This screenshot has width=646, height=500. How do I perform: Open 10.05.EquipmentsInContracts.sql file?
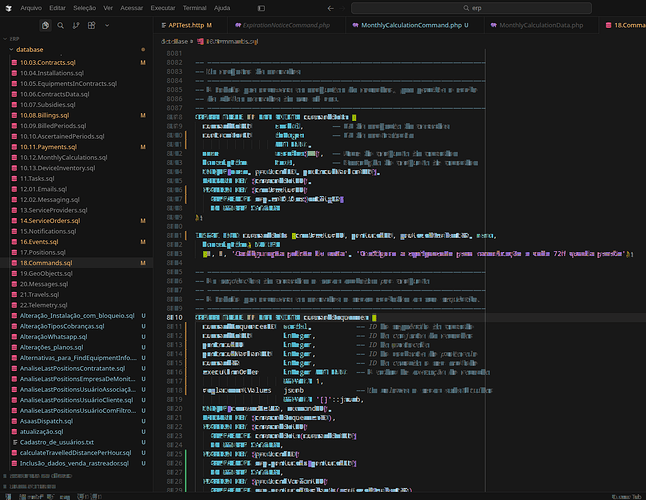[68, 84]
